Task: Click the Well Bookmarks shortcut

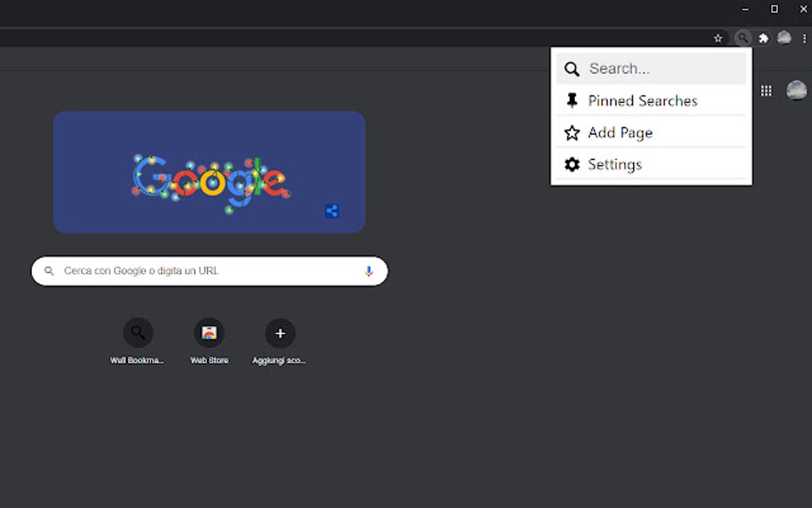Action: click(138, 333)
